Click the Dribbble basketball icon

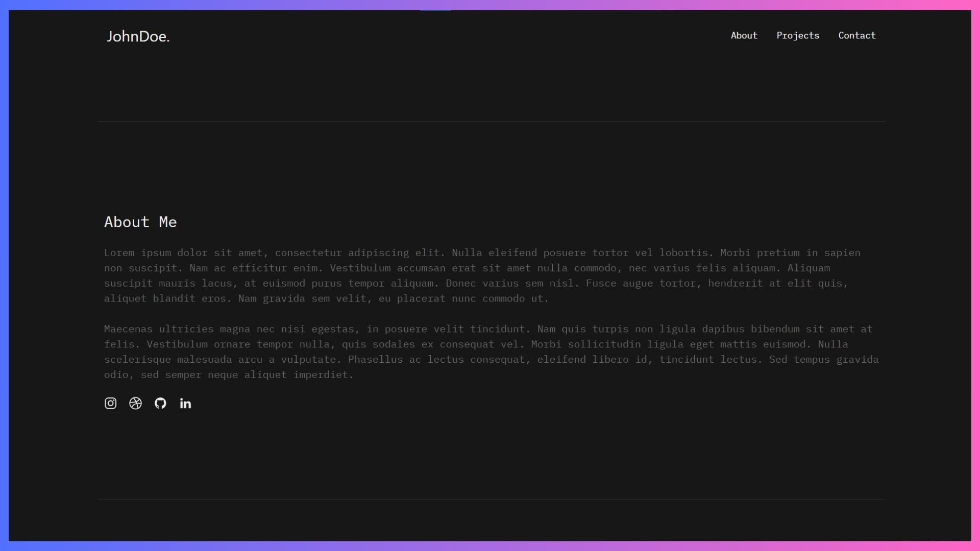click(135, 403)
